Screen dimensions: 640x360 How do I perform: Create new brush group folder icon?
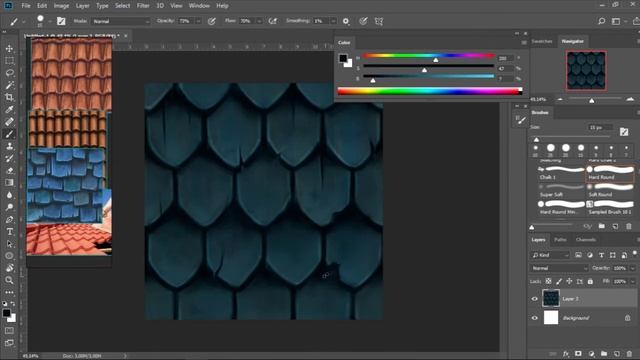pos(602,226)
